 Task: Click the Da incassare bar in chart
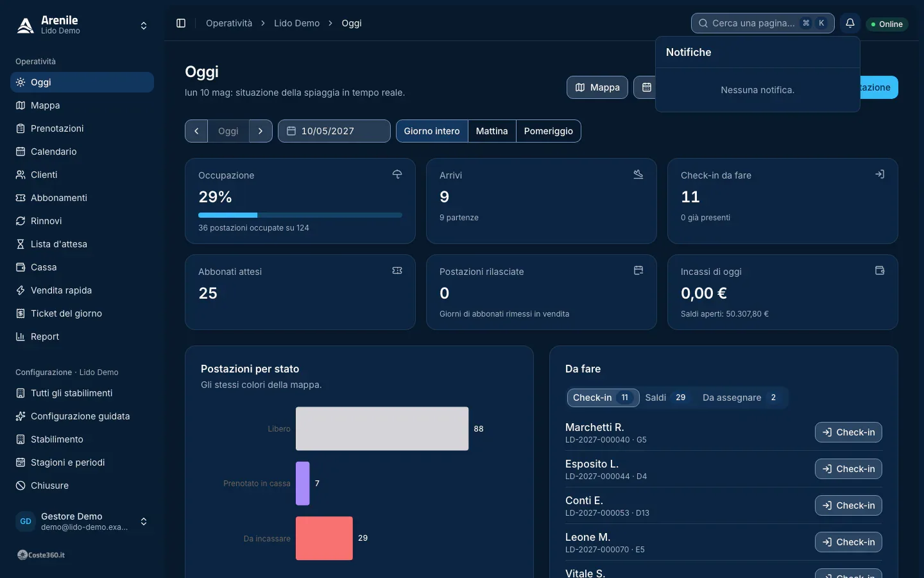tap(324, 538)
